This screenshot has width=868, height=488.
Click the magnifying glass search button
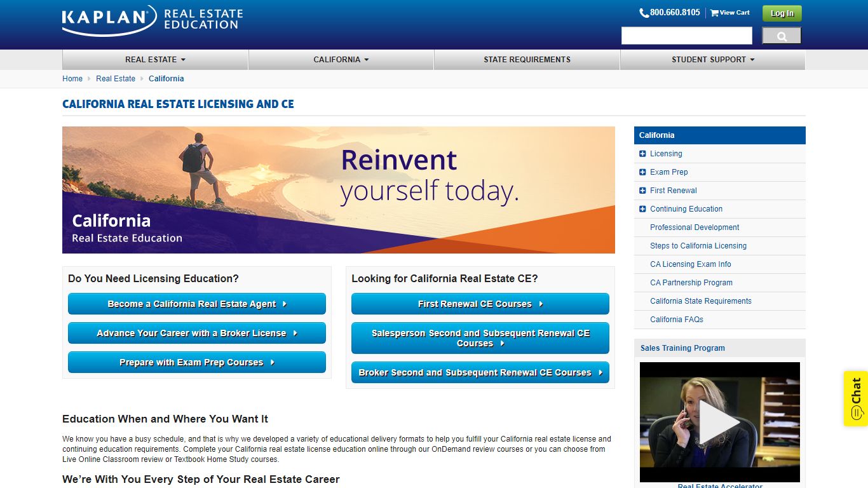pos(782,36)
